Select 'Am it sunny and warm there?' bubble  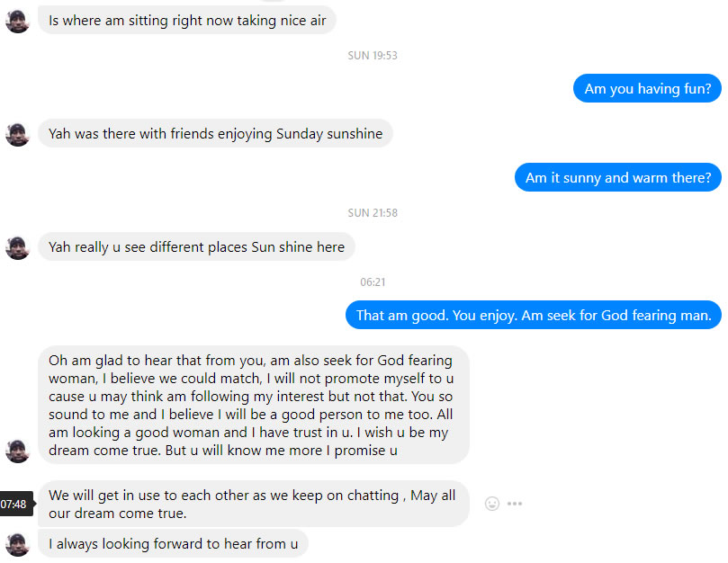618,177
